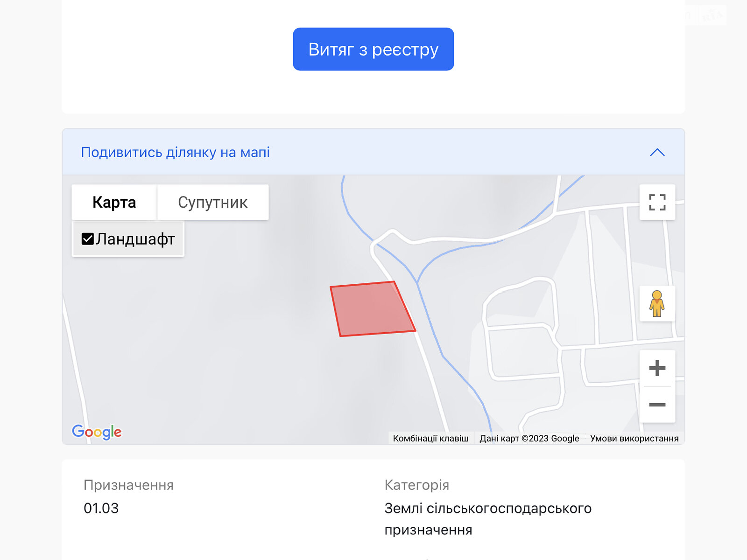Viewport: 747px width, 560px height.
Task: Open 'Умови використання' terms link
Action: (x=634, y=439)
